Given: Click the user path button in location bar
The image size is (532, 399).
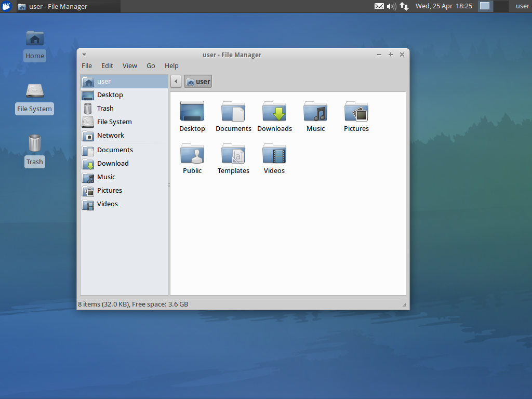Looking at the screenshot, I should [x=198, y=82].
